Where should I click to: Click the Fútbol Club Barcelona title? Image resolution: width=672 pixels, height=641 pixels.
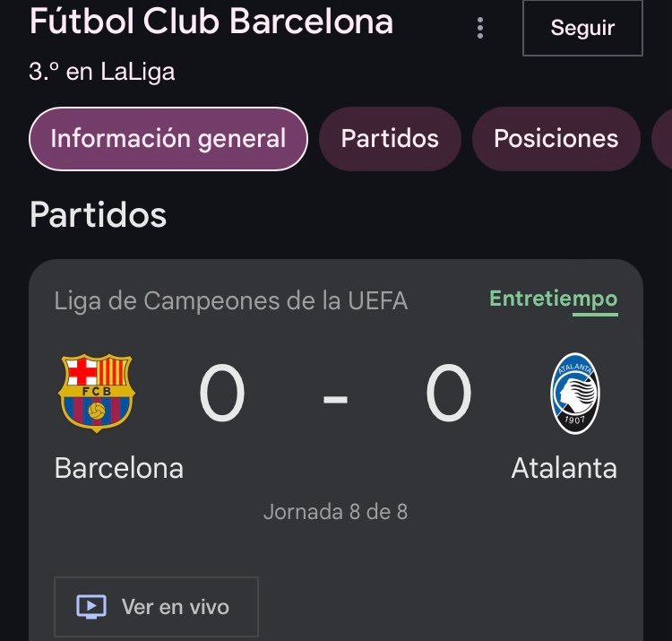coord(211,21)
